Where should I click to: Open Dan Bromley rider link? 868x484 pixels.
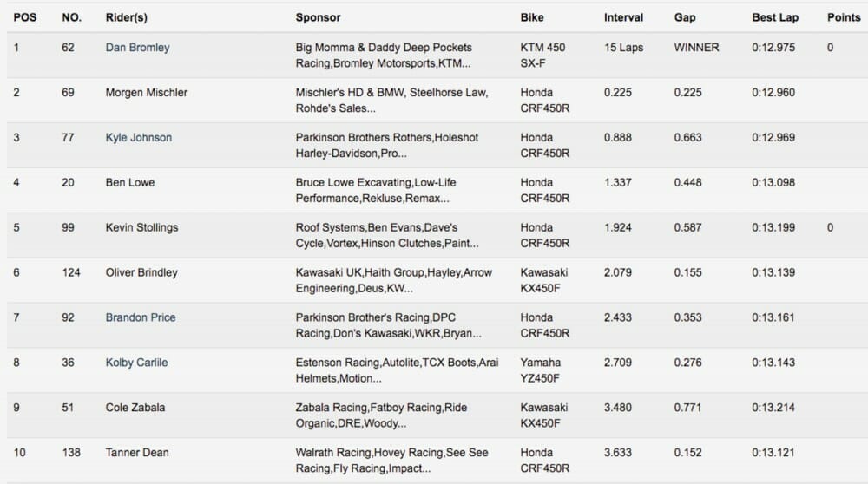tap(137, 48)
